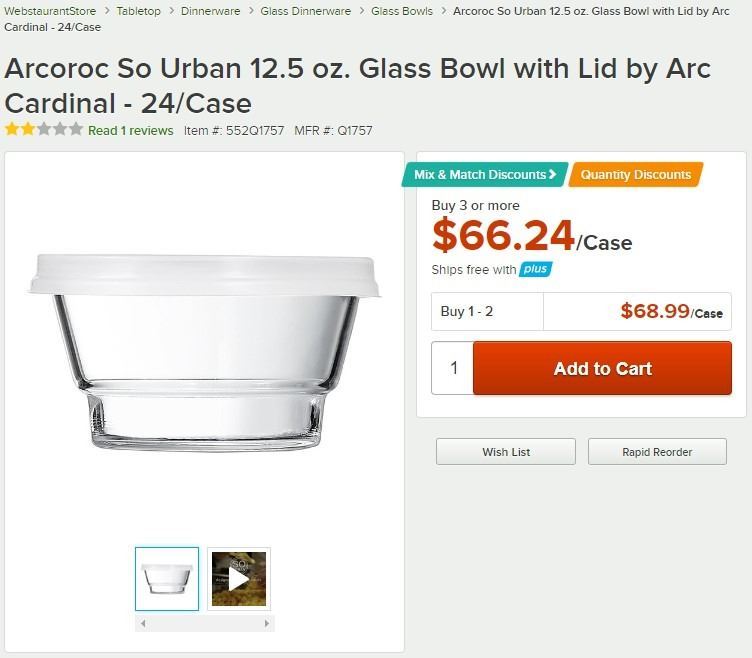Click the thumbnail scrollbar track
The image size is (752, 658).
click(x=205, y=623)
